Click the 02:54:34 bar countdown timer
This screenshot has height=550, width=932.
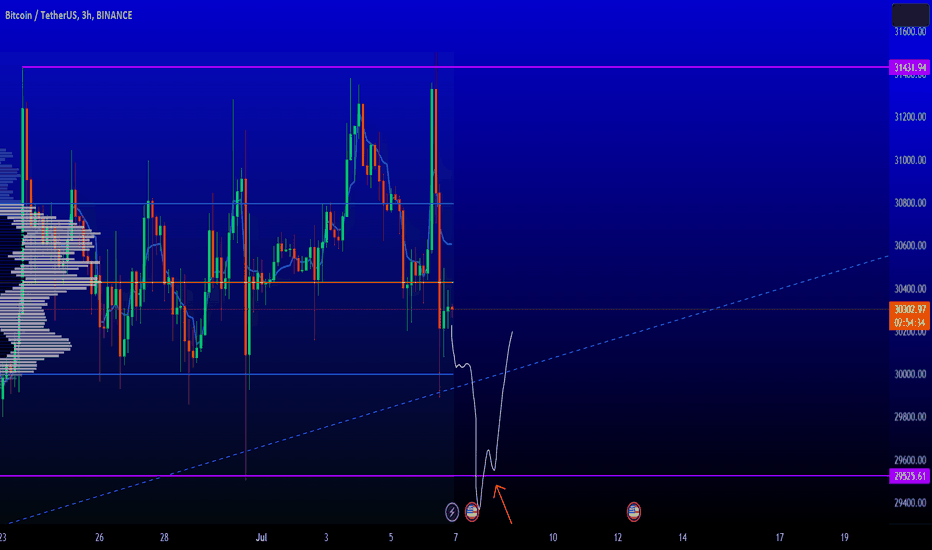pyautogui.click(x=909, y=322)
